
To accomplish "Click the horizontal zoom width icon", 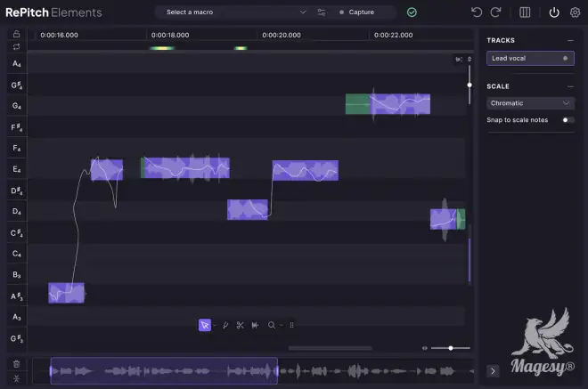I will 424,348.
